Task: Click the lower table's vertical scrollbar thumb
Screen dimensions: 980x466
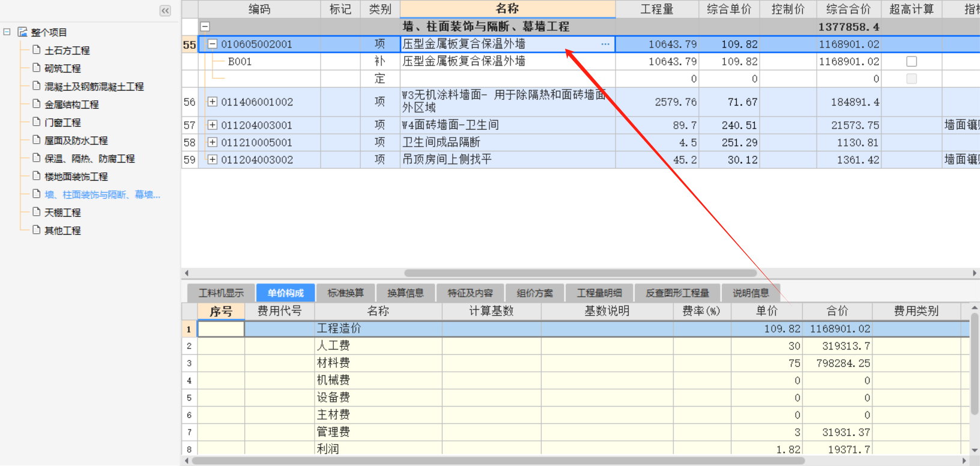Action: click(x=974, y=364)
